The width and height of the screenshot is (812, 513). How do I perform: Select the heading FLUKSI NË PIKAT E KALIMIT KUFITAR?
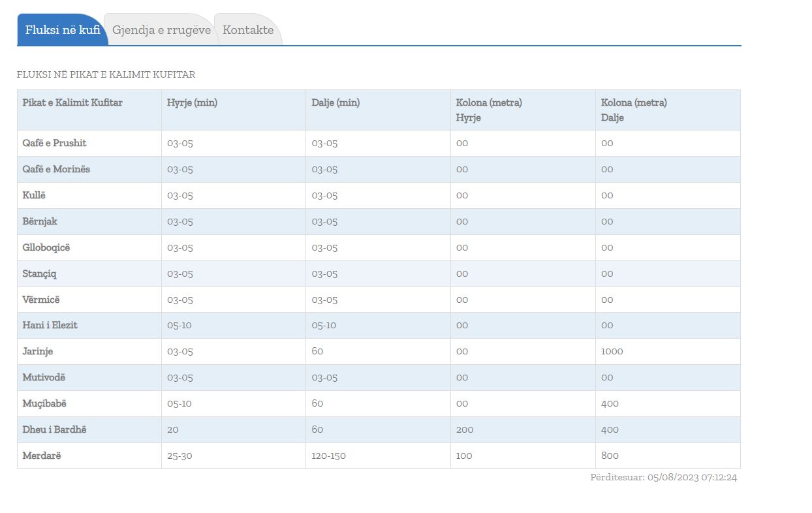[106, 74]
